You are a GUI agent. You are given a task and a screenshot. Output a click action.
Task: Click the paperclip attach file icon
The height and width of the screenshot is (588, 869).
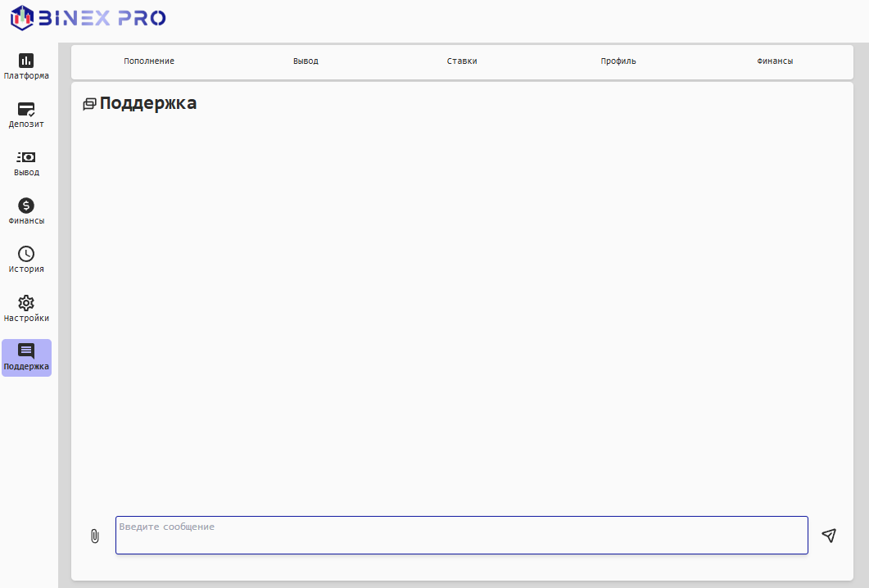pyautogui.click(x=94, y=536)
